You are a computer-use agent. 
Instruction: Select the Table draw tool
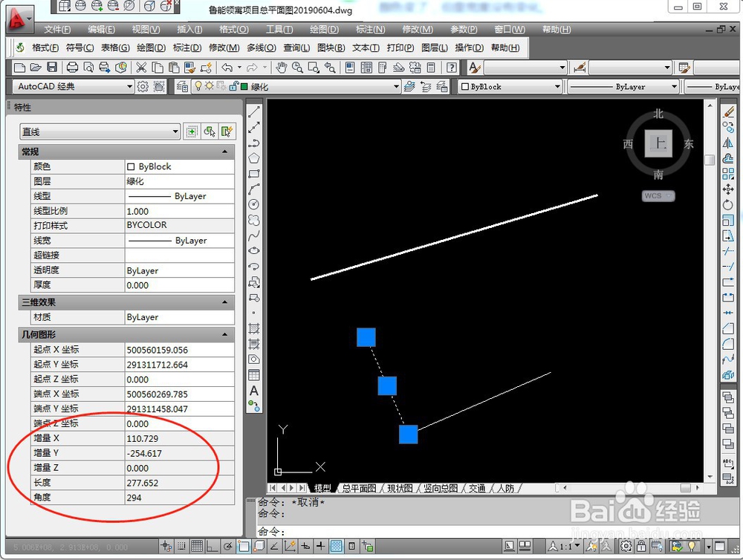click(254, 375)
